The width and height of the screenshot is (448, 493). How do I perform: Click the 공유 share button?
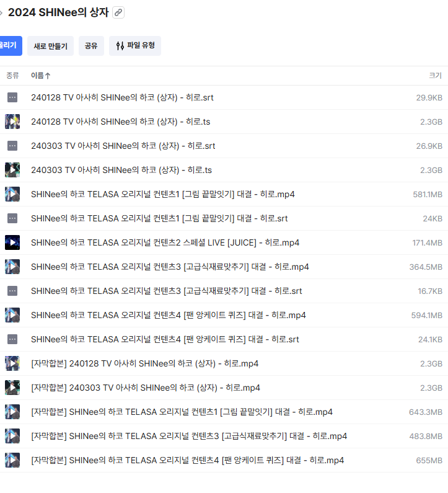click(91, 46)
